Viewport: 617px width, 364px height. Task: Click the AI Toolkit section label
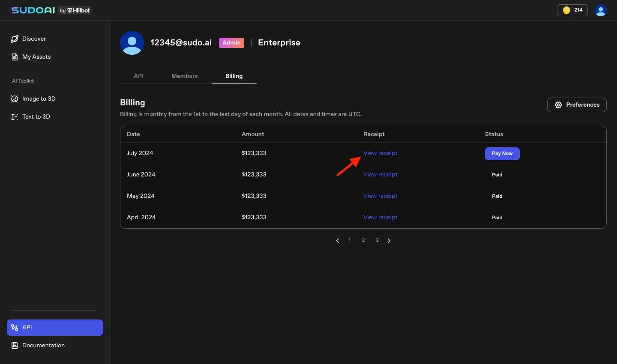click(23, 81)
